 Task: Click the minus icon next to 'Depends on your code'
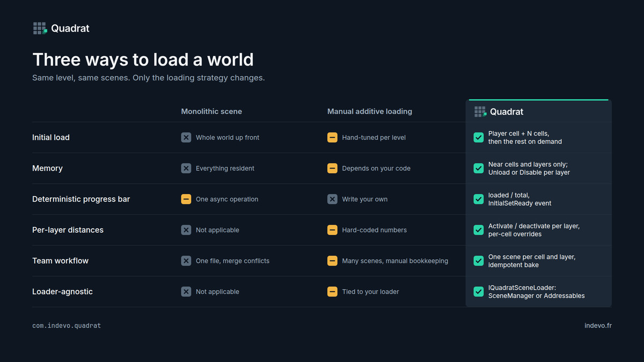pos(332,168)
